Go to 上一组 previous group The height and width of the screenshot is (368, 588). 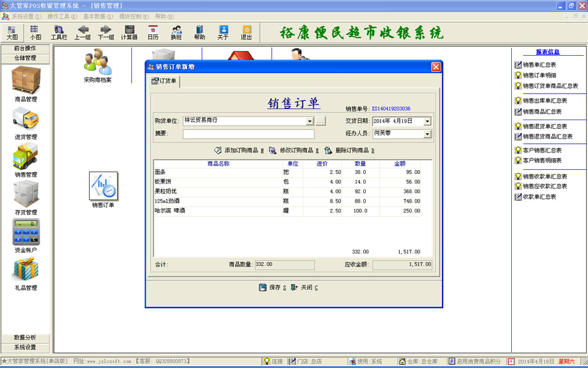(82, 33)
